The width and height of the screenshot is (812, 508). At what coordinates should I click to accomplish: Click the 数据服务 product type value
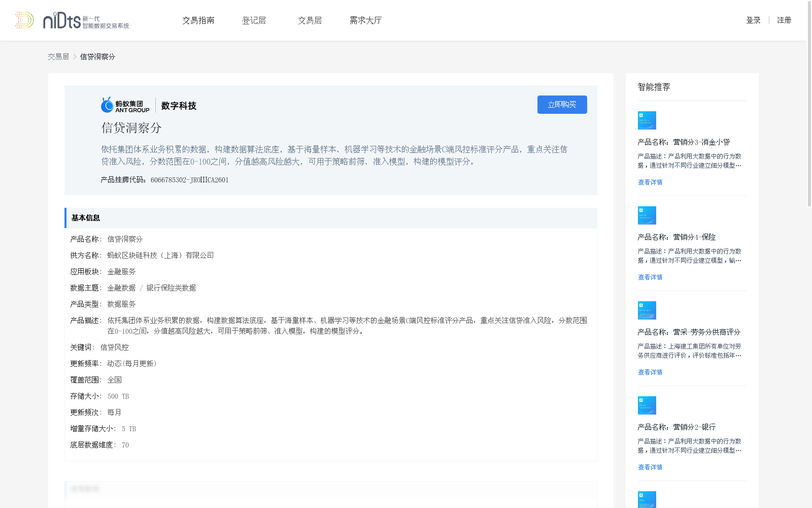tap(121, 304)
